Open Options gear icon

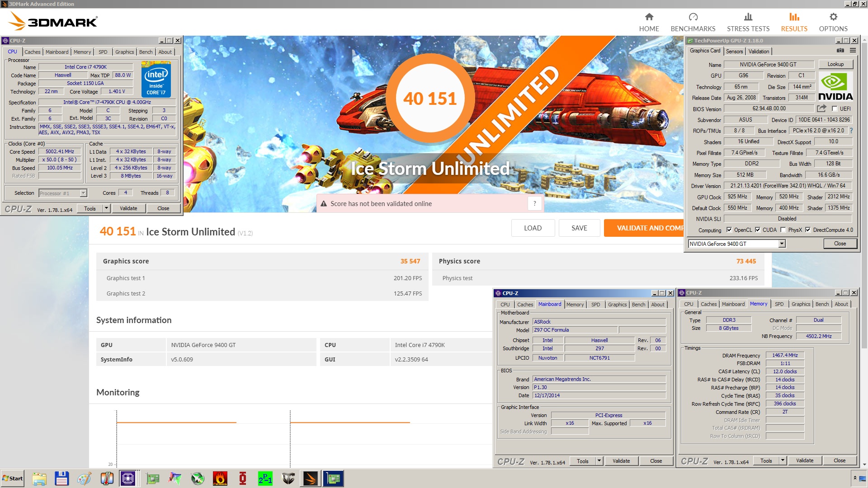pyautogui.click(x=833, y=17)
